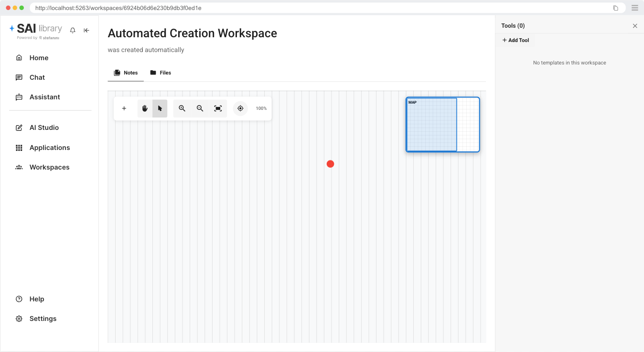Zoom in on the canvas
The image size is (644, 352).
[x=182, y=108]
